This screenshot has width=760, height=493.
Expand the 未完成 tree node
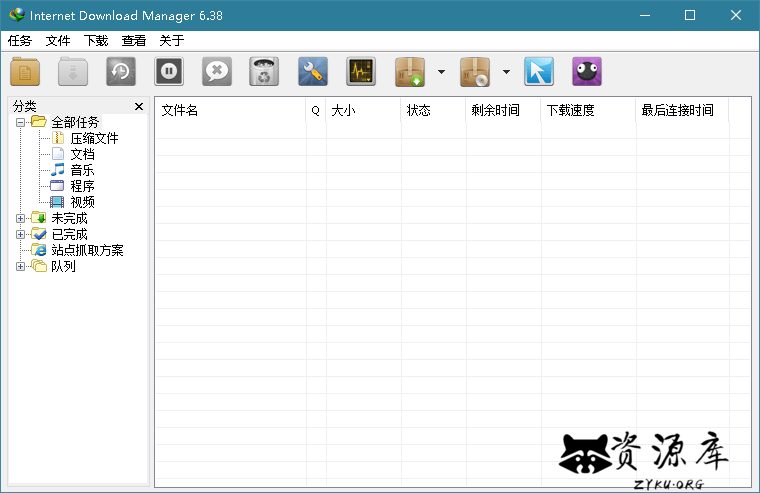pyautogui.click(x=20, y=218)
